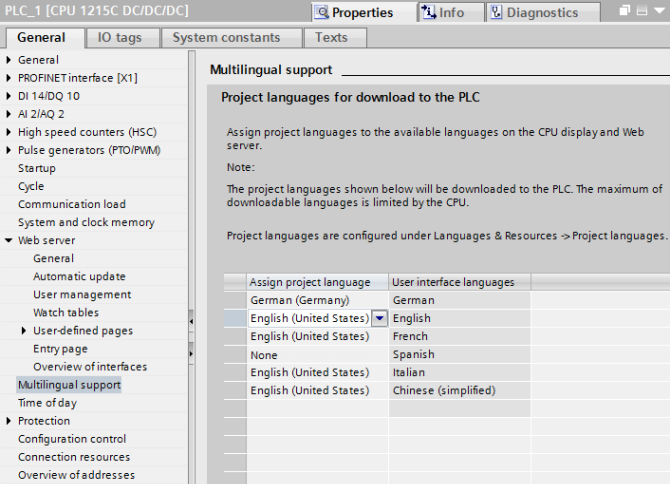This screenshot has height=484, width=670.
Task: Open User management under Web server
Action: (x=82, y=295)
